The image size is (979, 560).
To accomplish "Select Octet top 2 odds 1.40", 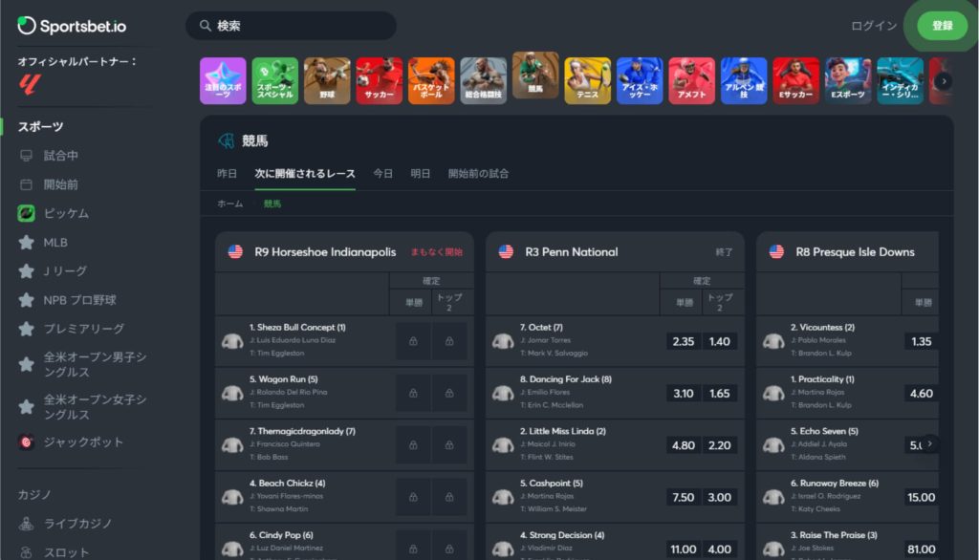I will click(x=719, y=341).
